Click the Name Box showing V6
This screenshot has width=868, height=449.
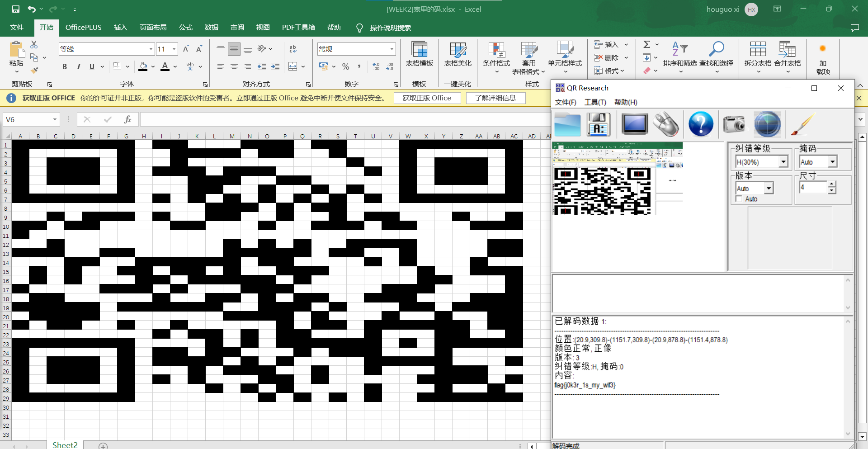[x=27, y=119]
